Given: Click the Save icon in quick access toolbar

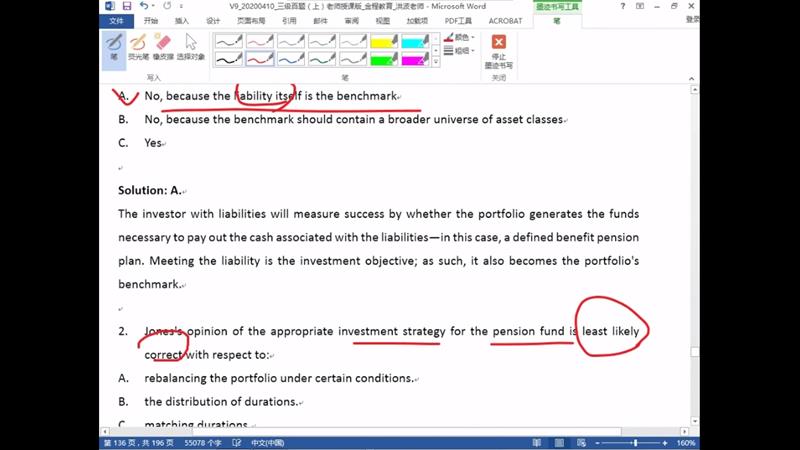Looking at the screenshot, I should (127, 6).
